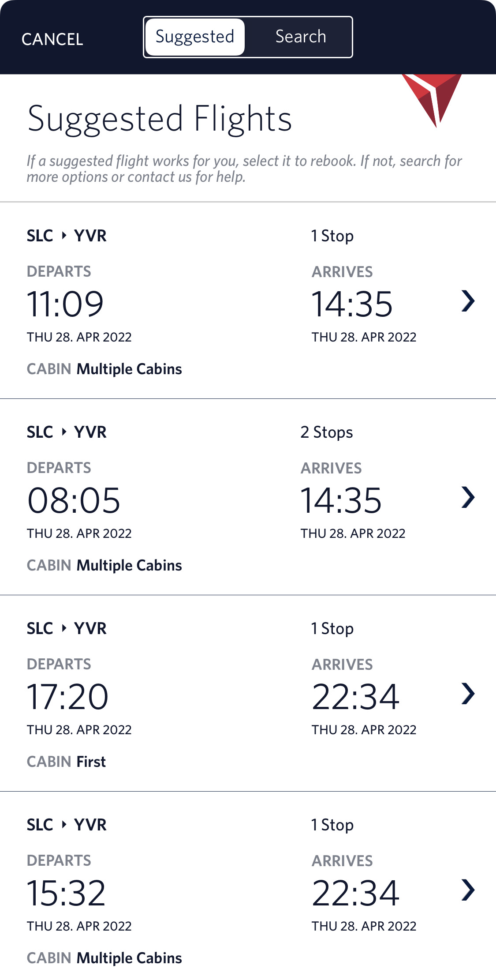The height and width of the screenshot is (980, 496).
Task: Tap the 17:20 departure time
Action: tap(67, 697)
